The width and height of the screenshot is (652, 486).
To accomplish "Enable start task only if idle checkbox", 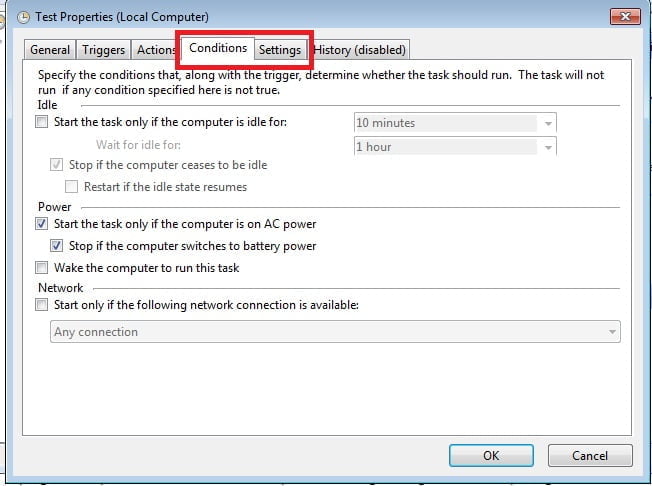I will pos(41,122).
